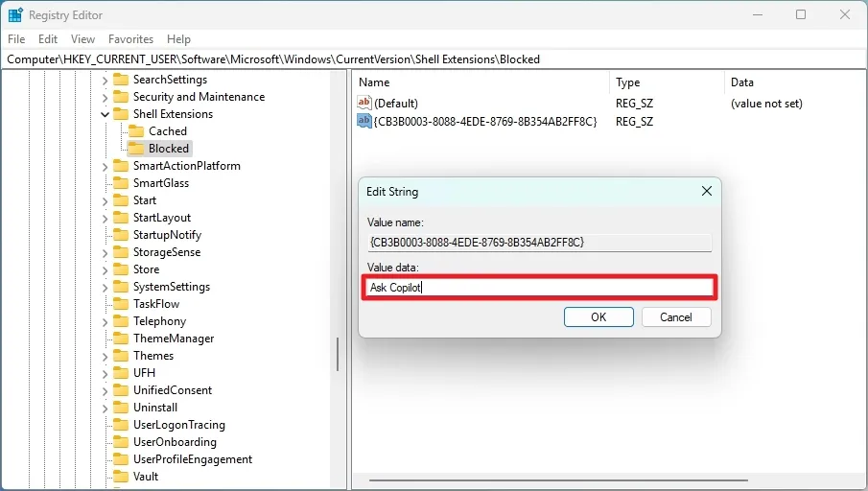Screen dimensions: 868x491
Task: Select the UserLogonTracing key label
Action: (179, 425)
